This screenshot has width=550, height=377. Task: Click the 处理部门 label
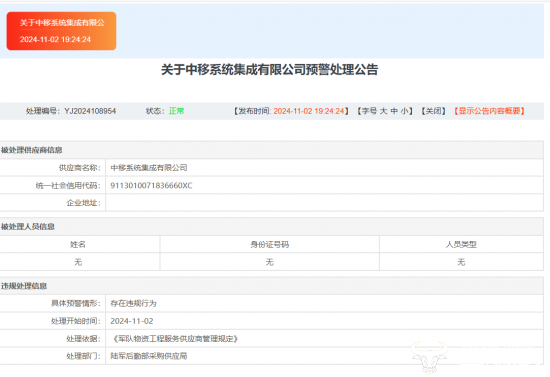point(84,356)
